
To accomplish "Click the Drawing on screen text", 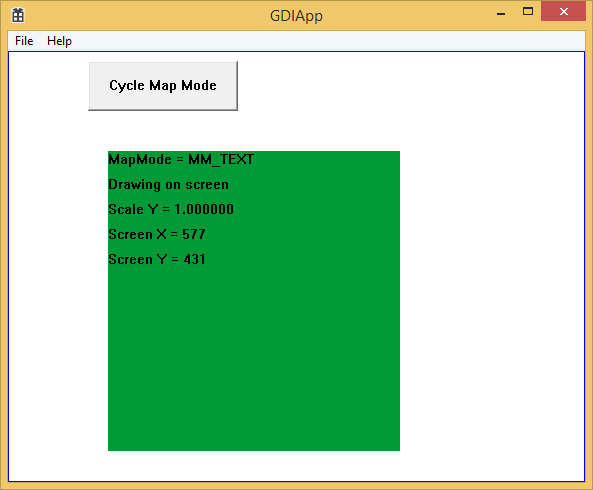I will point(168,185).
